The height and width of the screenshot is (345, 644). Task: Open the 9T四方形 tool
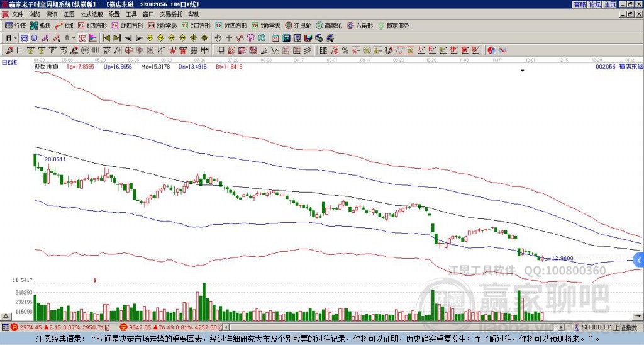(231, 25)
